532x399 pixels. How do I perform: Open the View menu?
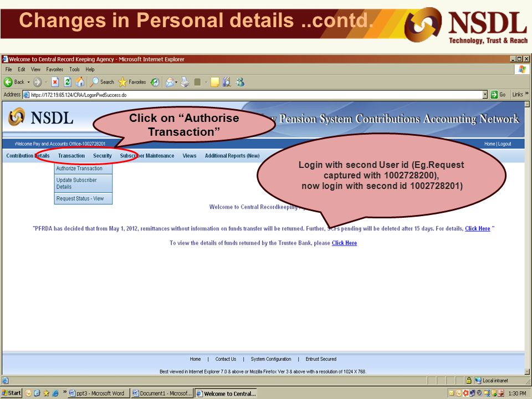pyautogui.click(x=35, y=69)
